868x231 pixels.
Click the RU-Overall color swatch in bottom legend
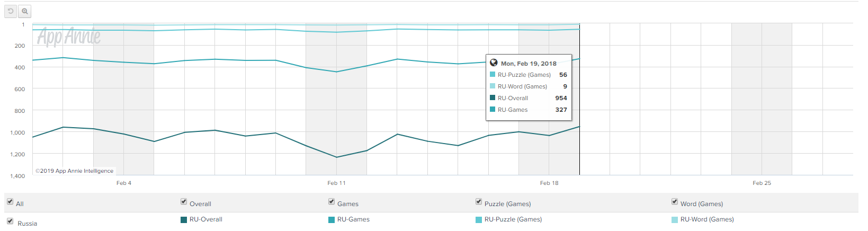pyautogui.click(x=184, y=220)
